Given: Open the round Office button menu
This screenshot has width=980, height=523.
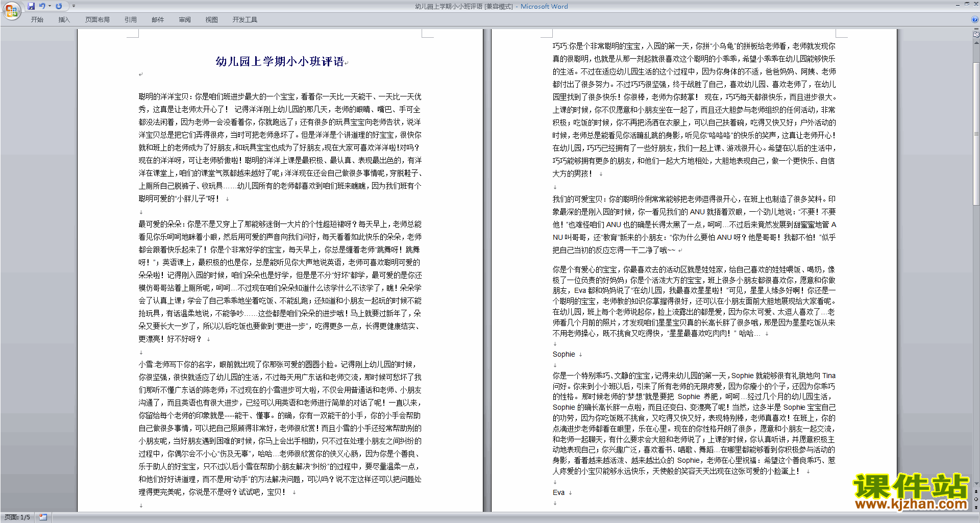Looking at the screenshot, I should [11, 11].
